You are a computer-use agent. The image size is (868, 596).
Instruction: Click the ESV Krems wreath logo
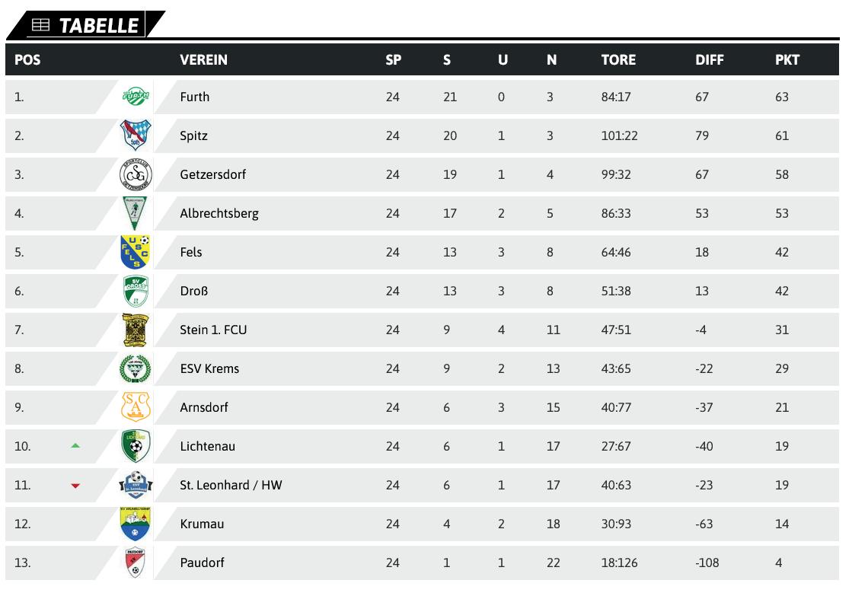[x=136, y=368]
